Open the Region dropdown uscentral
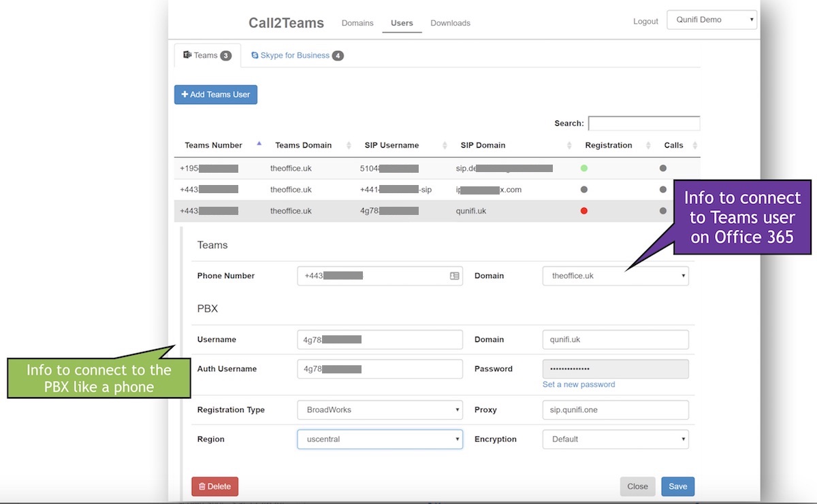This screenshot has width=817, height=504. [380, 439]
